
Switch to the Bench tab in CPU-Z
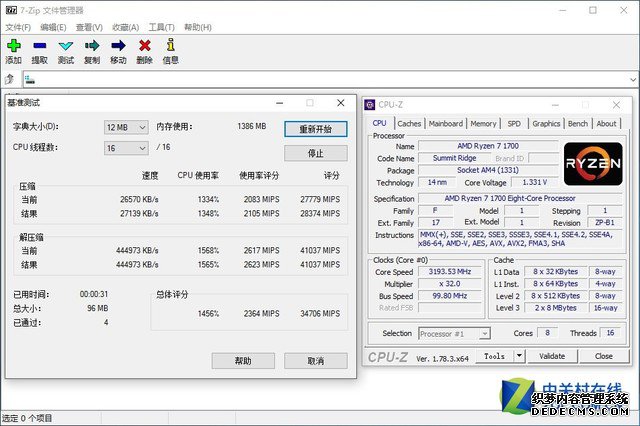578,124
